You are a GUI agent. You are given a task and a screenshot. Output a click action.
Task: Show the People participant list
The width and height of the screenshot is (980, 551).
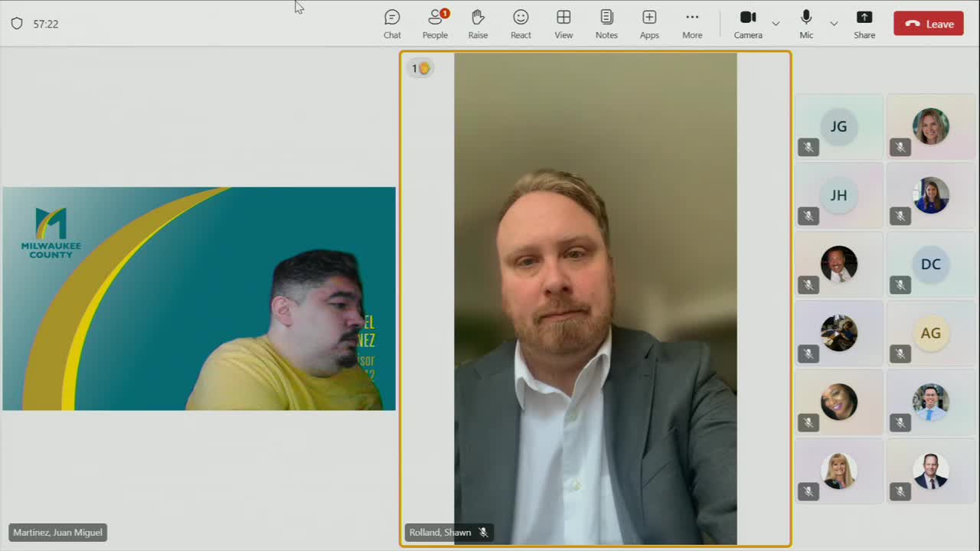(x=435, y=24)
